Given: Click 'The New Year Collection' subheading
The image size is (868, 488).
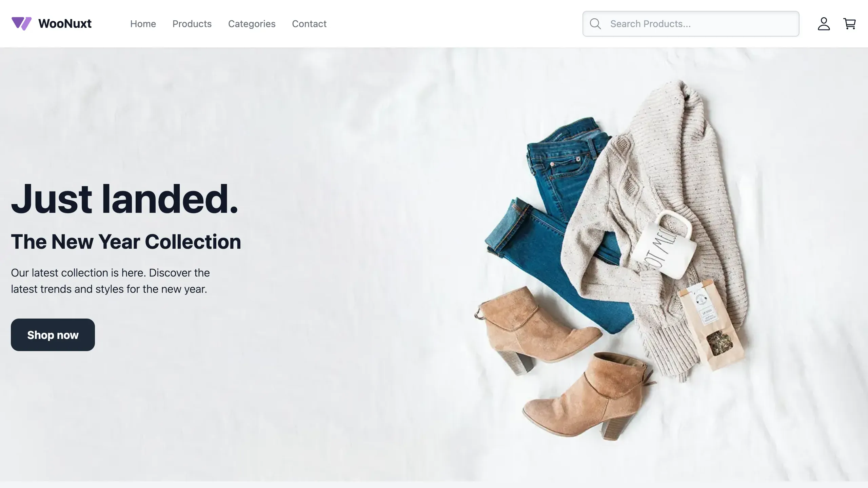Looking at the screenshot, I should click(x=126, y=242).
